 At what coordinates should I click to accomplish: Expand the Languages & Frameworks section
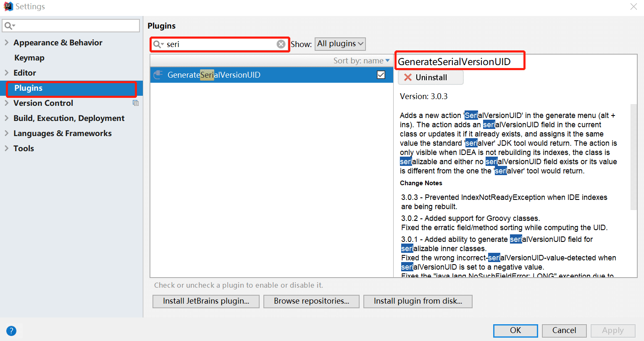(x=6, y=133)
